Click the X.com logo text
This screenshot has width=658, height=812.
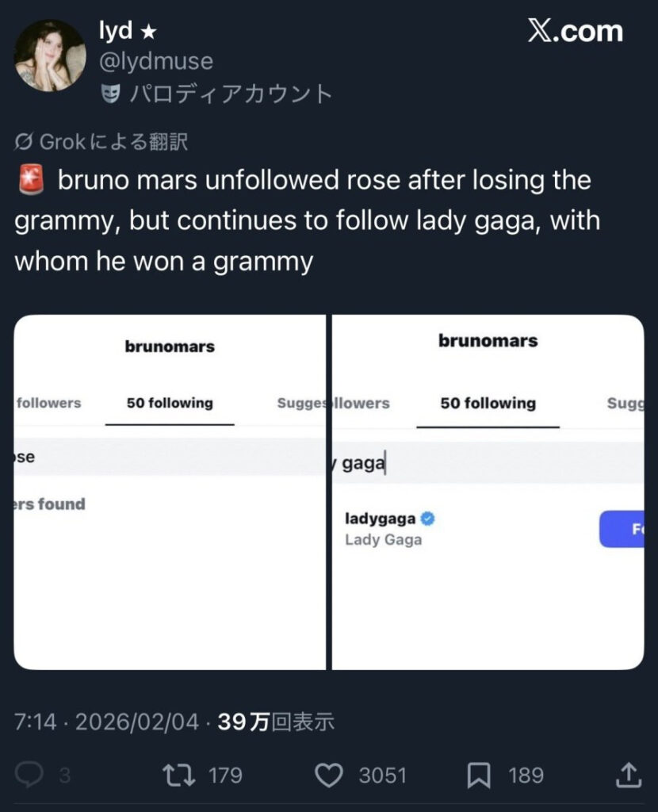[575, 32]
